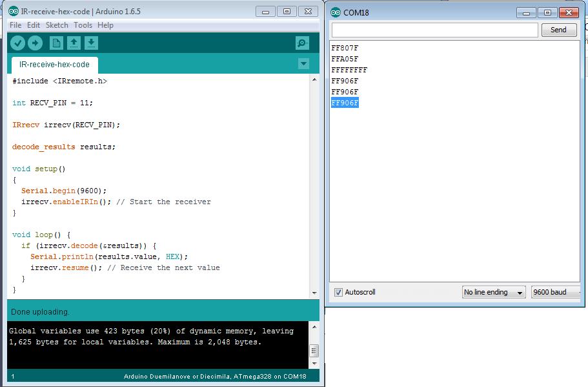Open the tab options dropdown arrow
Viewport: 588px width, 387px height.
[303, 63]
